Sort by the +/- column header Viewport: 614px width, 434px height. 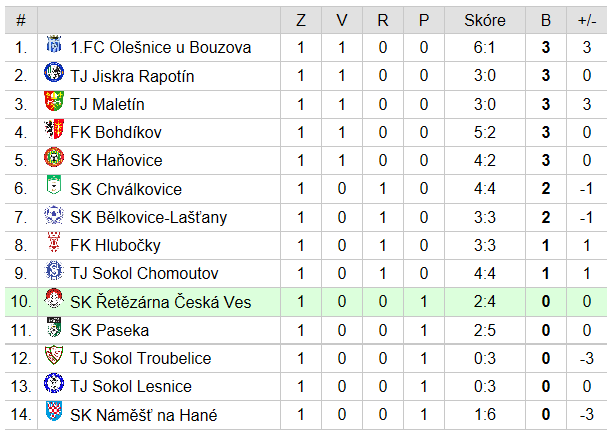(587, 20)
